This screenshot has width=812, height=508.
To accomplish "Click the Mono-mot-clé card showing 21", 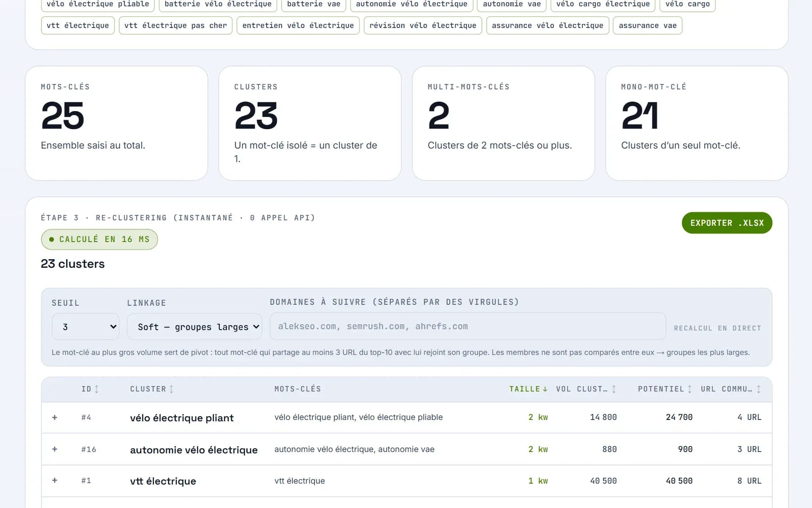I will pos(697,123).
